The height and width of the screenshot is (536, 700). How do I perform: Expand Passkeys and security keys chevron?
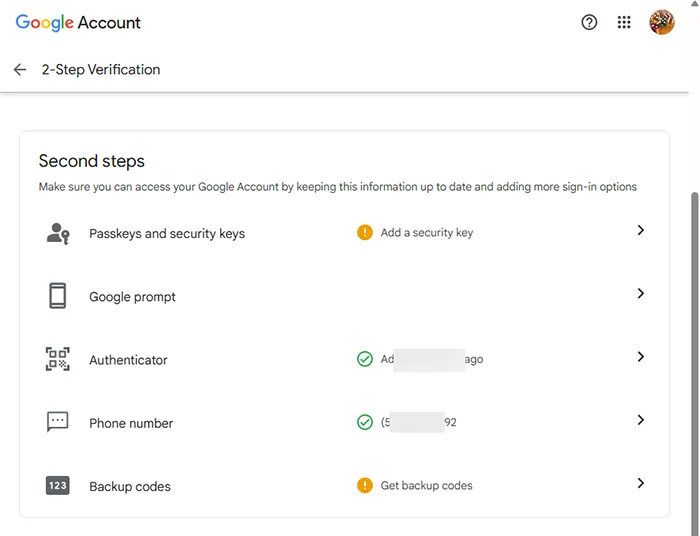pos(641,230)
